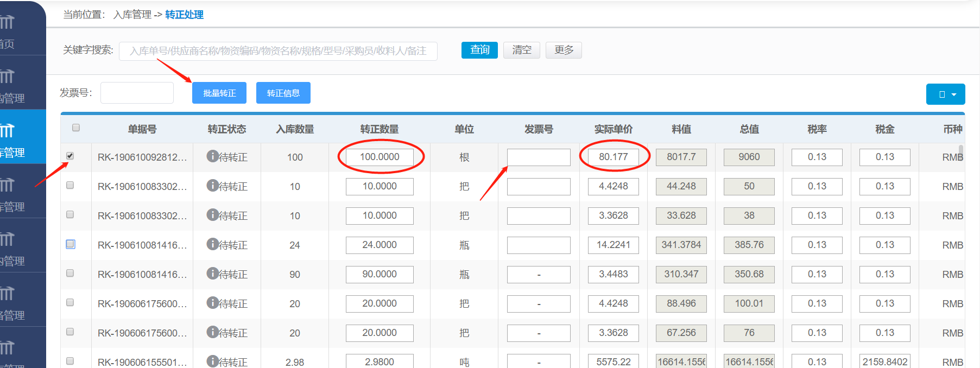This screenshot has width=980, height=368.
Task: Click the highlighted active sidebar module icon
Action: click(x=7, y=131)
